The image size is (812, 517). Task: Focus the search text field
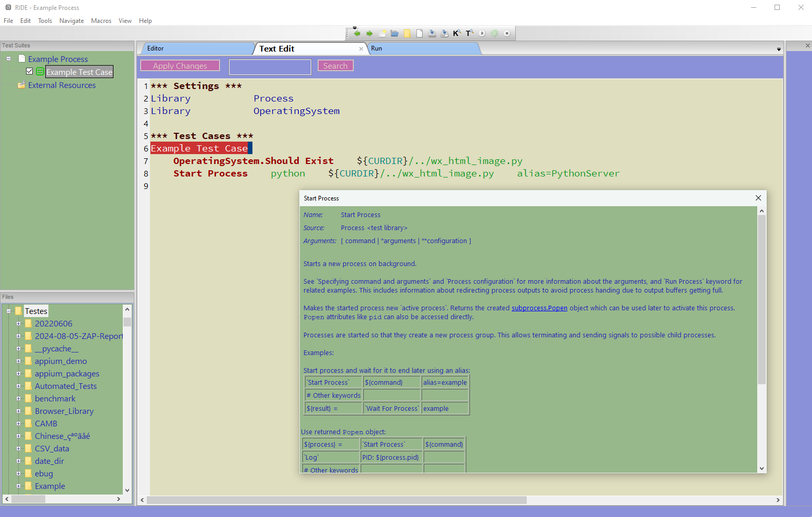(x=270, y=67)
